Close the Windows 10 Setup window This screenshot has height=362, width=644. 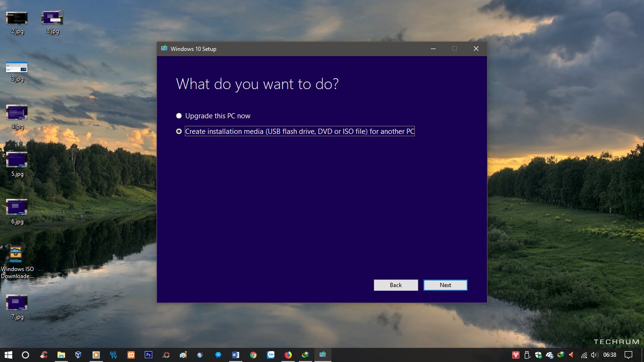pyautogui.click(x=476, y=49)
